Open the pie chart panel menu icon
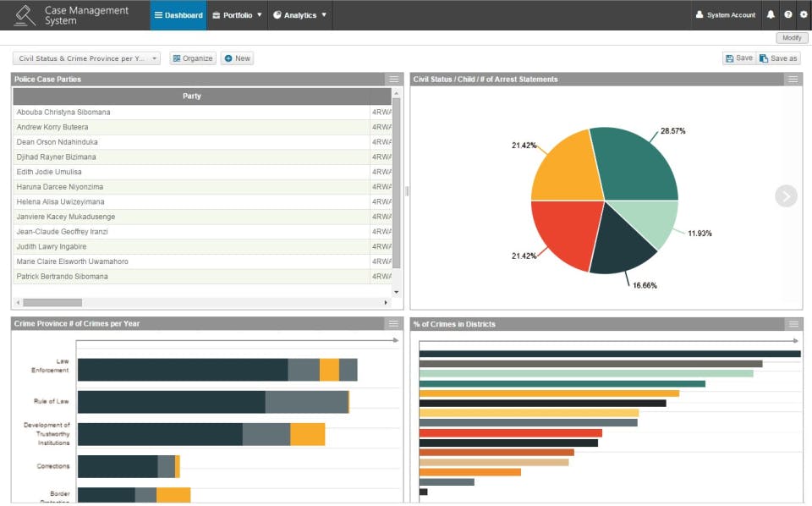 [793, 79]
